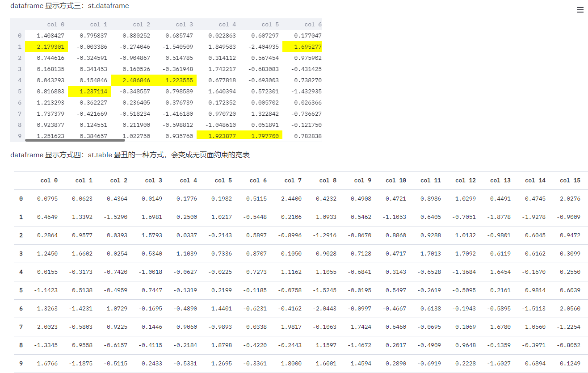Viewport: 588px width, 373px height.
Task: Click value 2.0023 in st.table
Action: [x=47, y=327]
